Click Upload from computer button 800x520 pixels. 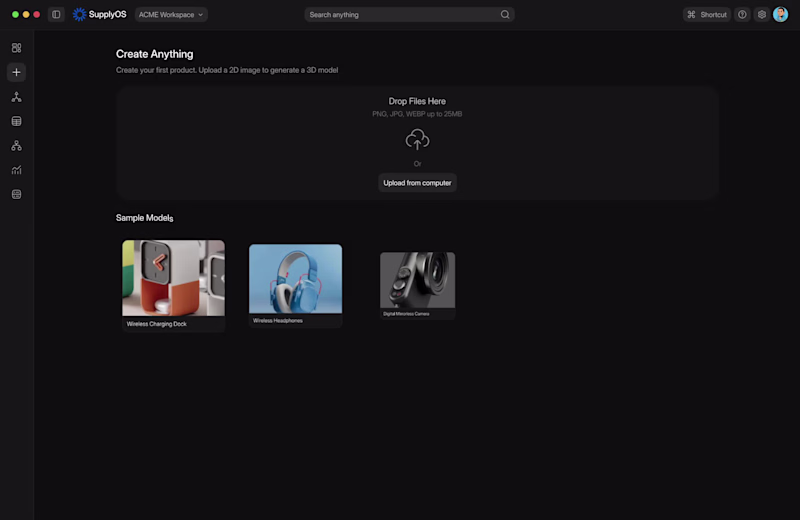click(x=417, y=183)
